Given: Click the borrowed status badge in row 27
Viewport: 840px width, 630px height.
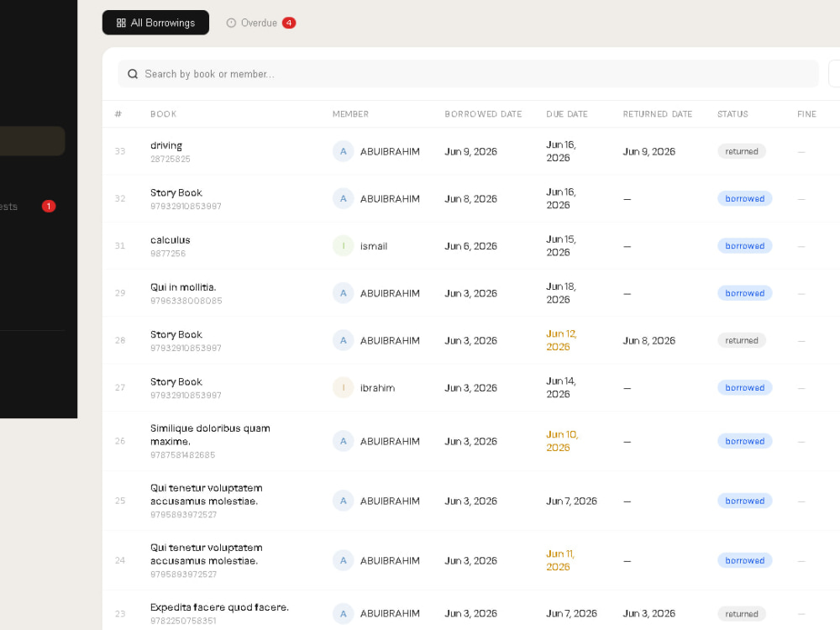Looking at the screenshot, I should click(x=744, y=387).
